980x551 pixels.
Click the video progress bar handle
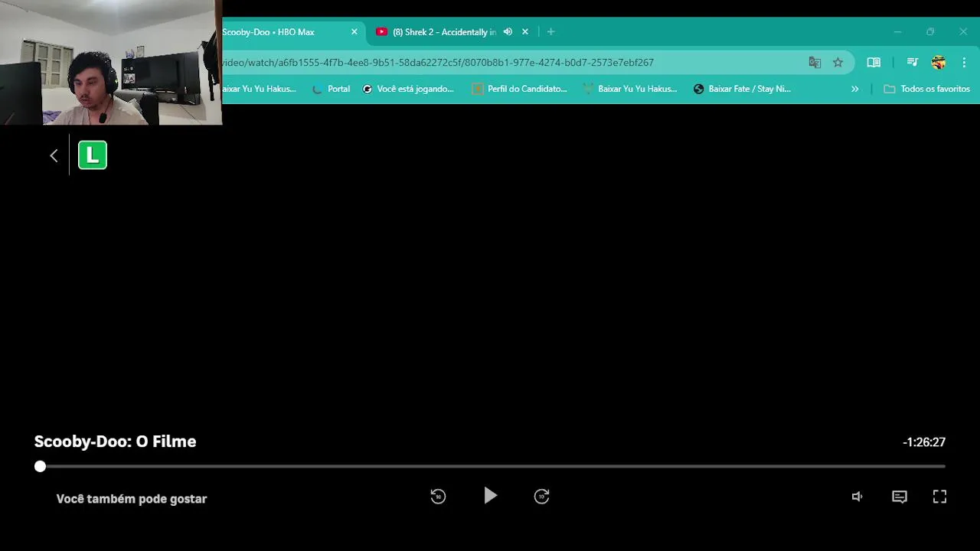point(40,466)
